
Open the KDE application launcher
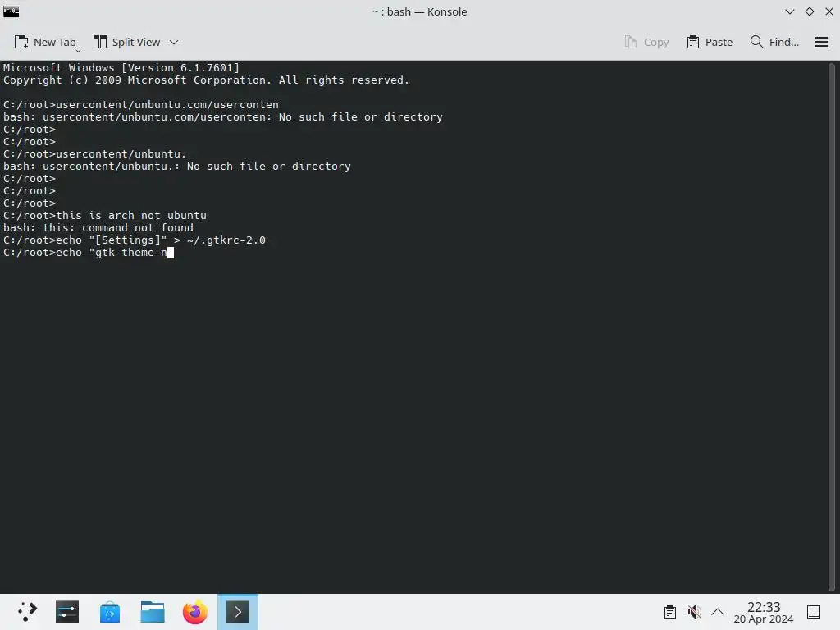27,612
